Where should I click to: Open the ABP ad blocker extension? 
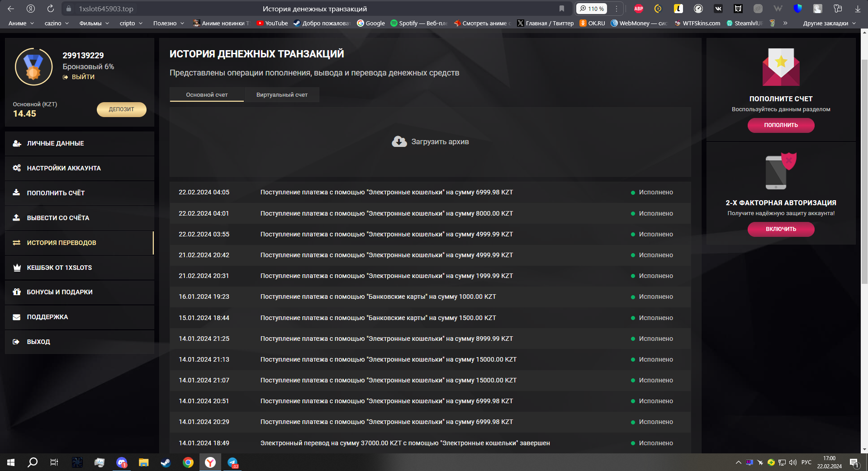639,9
